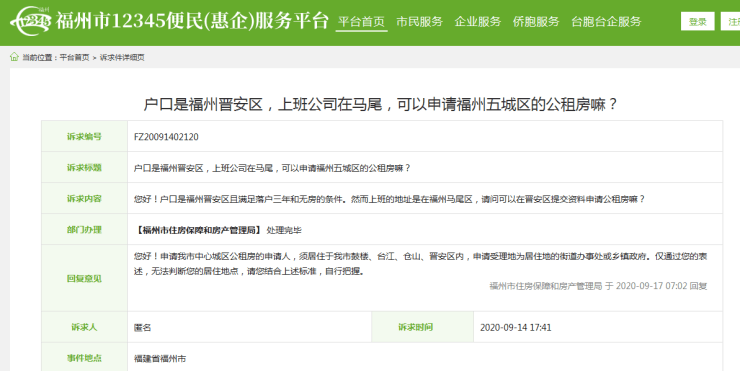Select the request number FZ20091402120
This screenshot has height=371, width=740.
[x=166, y=137]
